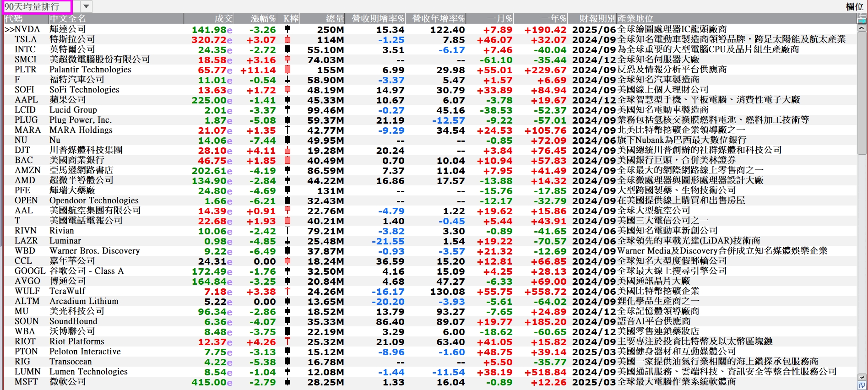Viewport: 868px width, 390px height.
Task: Click the 欄位 columns button
Action: [x=854, y=7]
